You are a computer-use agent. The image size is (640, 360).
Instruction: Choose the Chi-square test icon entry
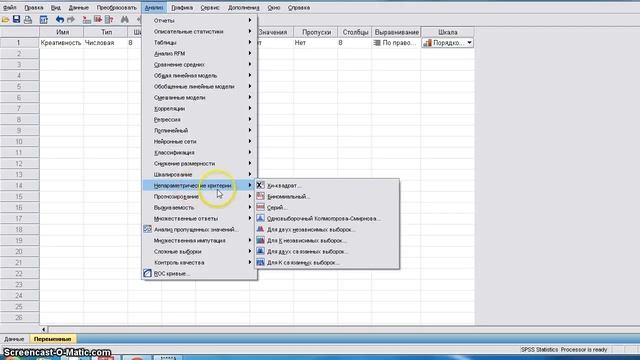click(260, 185)
